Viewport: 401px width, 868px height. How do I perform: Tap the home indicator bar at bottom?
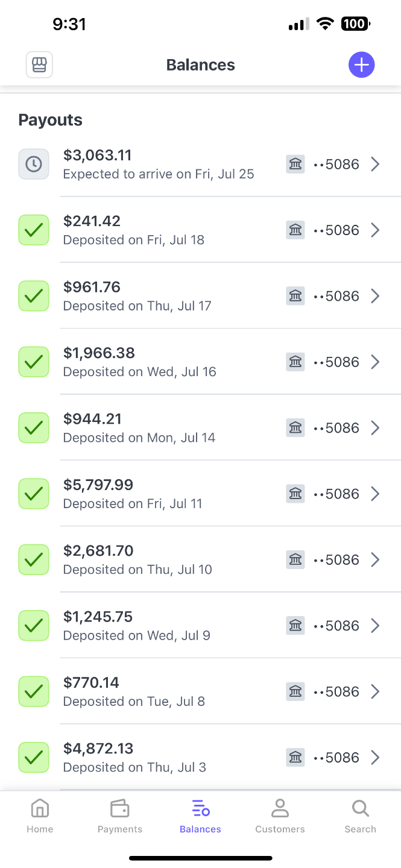[x=200, y=858]
